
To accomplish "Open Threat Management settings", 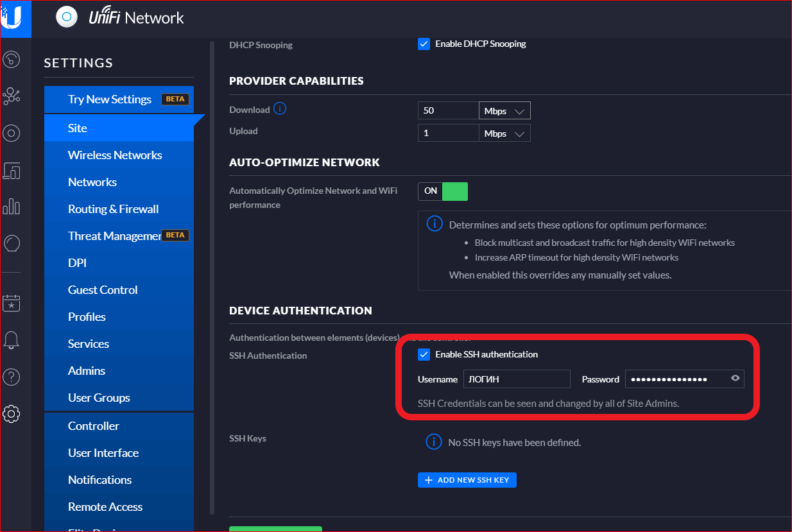I will coord(119,236).
